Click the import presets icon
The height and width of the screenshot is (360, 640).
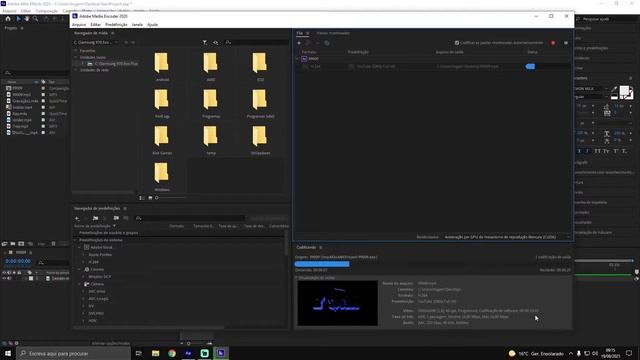coord(116,218)
